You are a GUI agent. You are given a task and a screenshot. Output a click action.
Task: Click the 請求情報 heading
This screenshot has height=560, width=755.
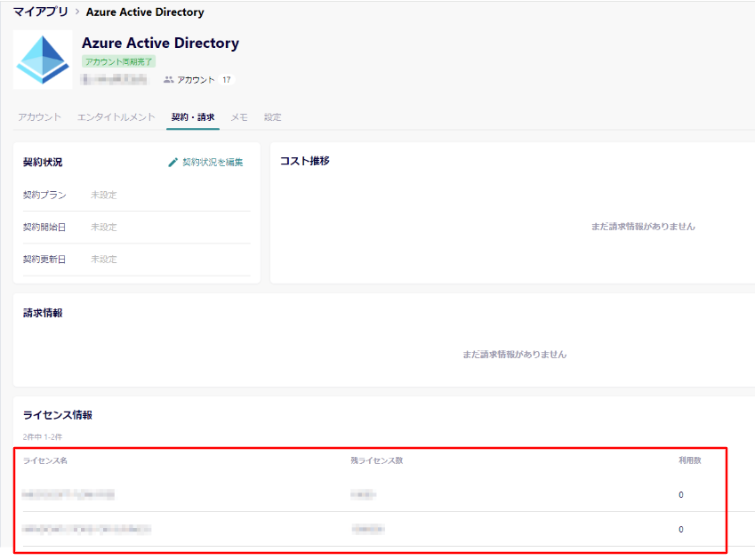pyautogui.click(x=43, y=313)
